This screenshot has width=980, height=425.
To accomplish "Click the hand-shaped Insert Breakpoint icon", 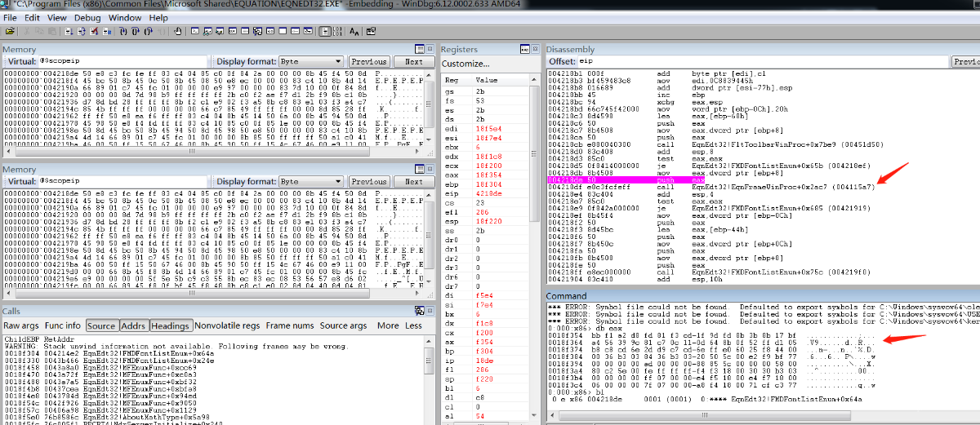I will click(177, 31).
